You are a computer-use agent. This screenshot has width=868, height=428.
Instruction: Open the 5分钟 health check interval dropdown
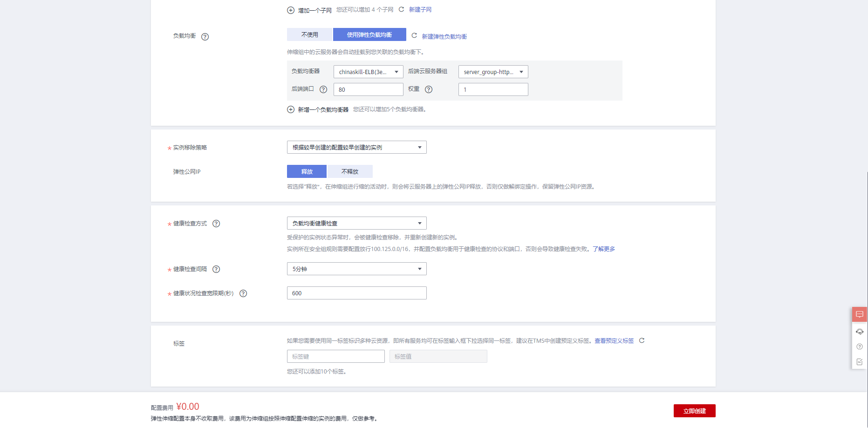pyautogui.click(x=356, y=269)
